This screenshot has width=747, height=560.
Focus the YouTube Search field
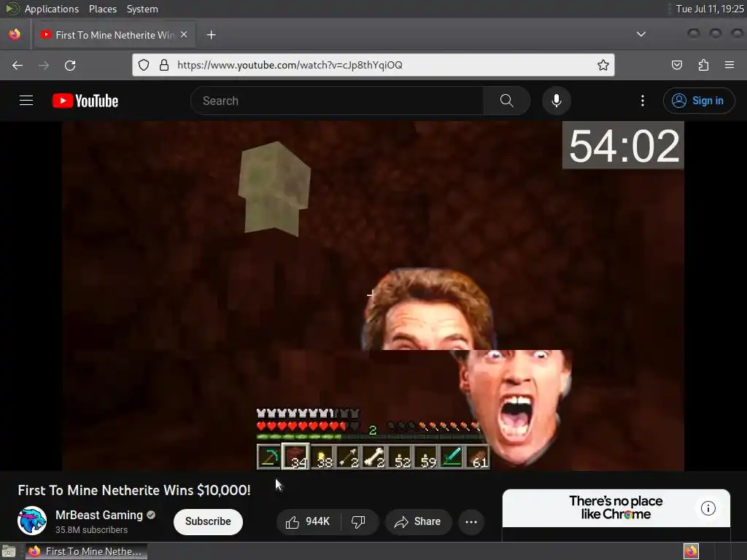pos(337,101)
